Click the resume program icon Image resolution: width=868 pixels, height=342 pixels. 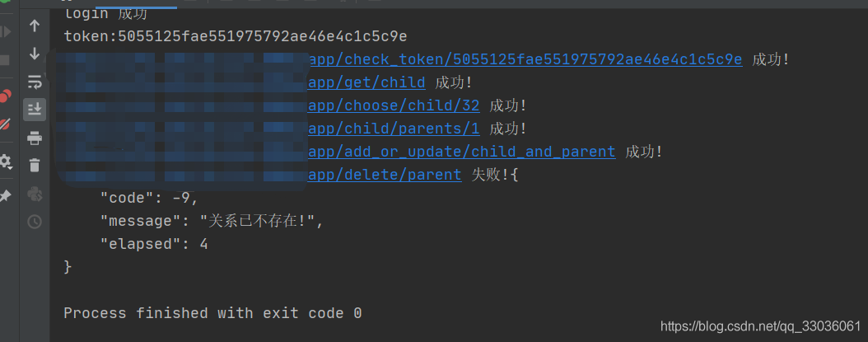click(5, 32)
